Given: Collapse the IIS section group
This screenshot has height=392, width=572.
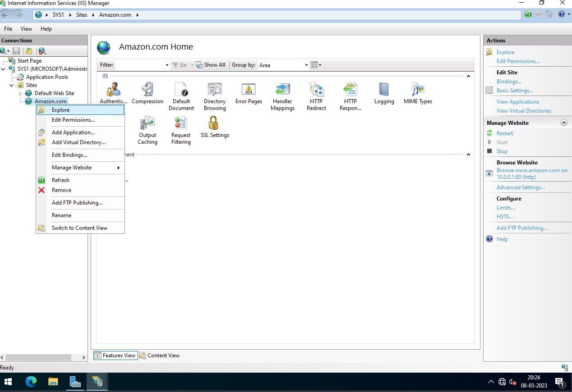Looking at the screenshot, I should [x=468, y=76].
